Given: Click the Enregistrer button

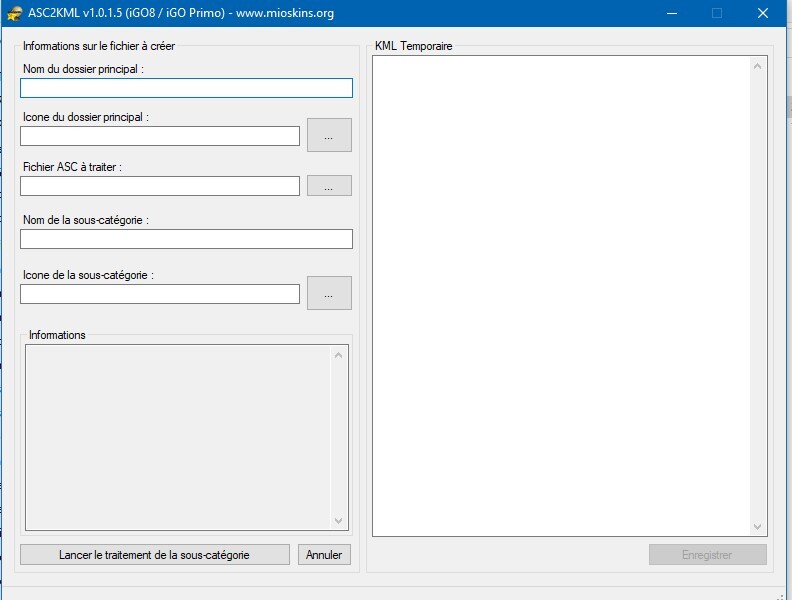Looking at the screenshot, I should 707,555.
